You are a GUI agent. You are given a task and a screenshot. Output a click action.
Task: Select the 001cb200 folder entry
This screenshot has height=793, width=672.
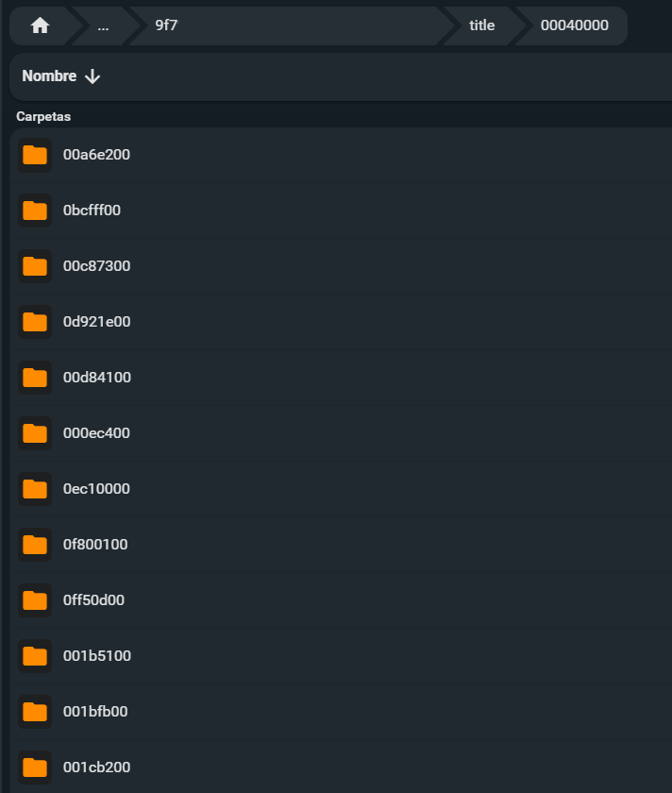click(96, 768)
